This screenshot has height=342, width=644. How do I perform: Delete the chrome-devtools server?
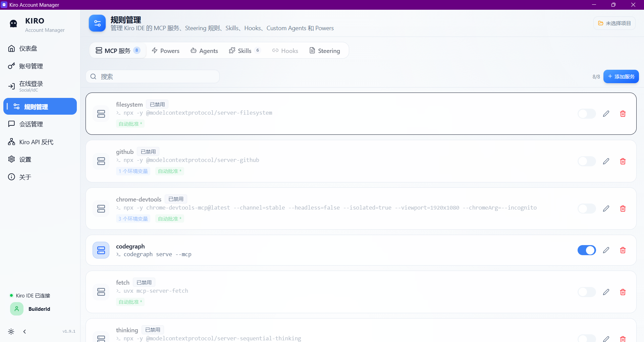click(x=623, y=209)
